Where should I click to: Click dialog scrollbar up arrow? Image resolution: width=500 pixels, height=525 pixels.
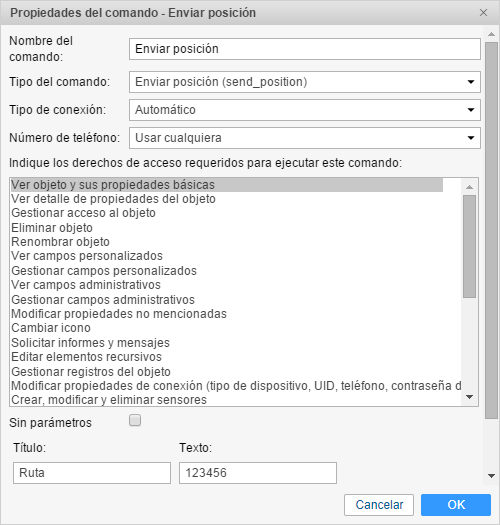pyautogui.click(x=491, y=34)
